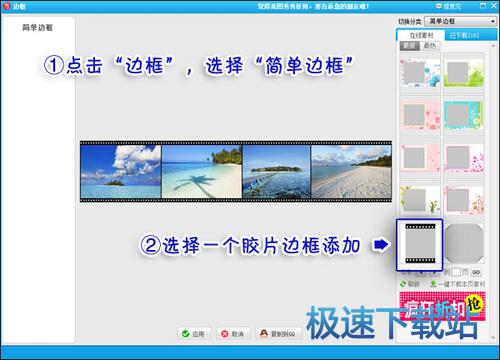The width and height of the screenshot is (500, 360).
Task: Click the green 刷新 refresh icon
Action: click(403, 284)
